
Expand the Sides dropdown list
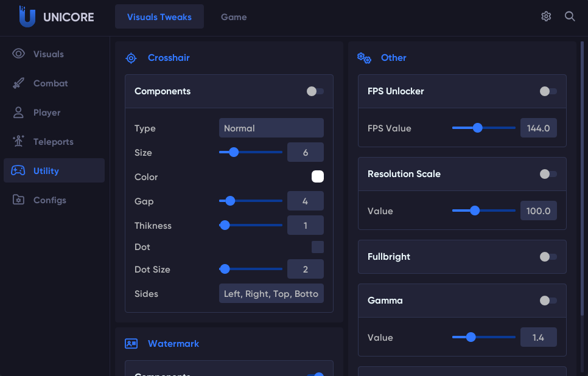click(271, 294)
